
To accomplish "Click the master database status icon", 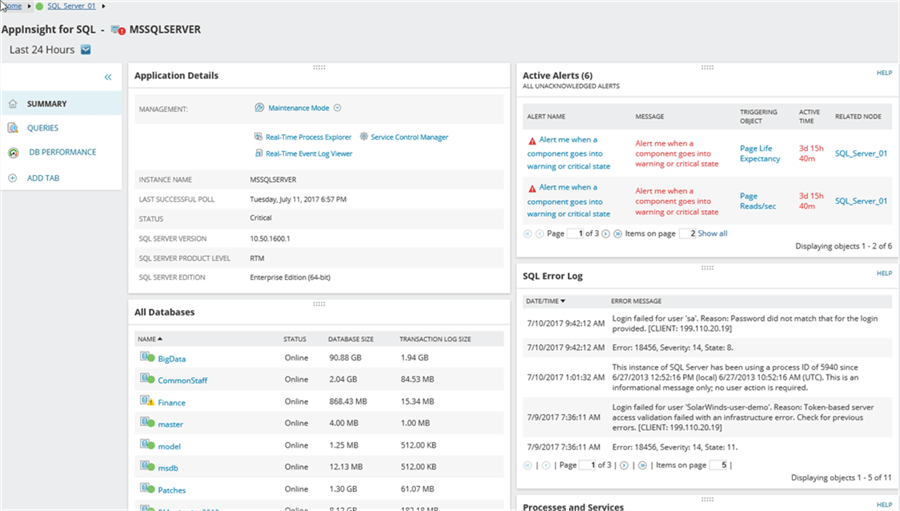I will (x=148, y=423).
